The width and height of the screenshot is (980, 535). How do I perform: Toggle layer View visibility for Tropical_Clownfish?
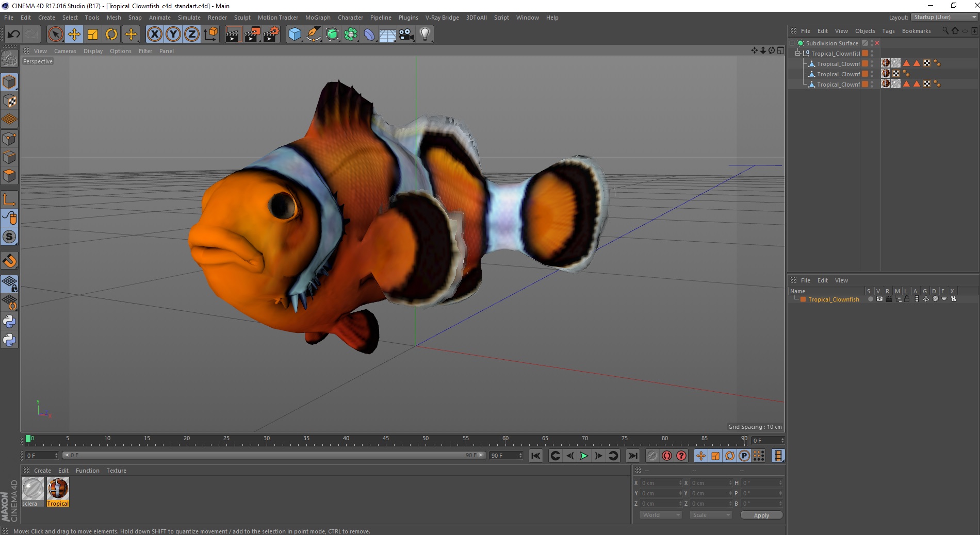coord(879,299)
